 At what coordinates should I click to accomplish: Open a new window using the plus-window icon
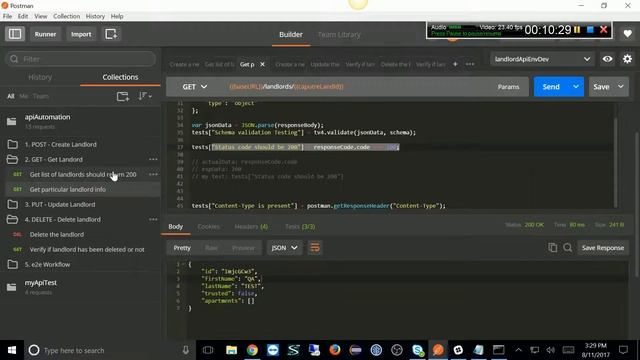coord(111,34)
